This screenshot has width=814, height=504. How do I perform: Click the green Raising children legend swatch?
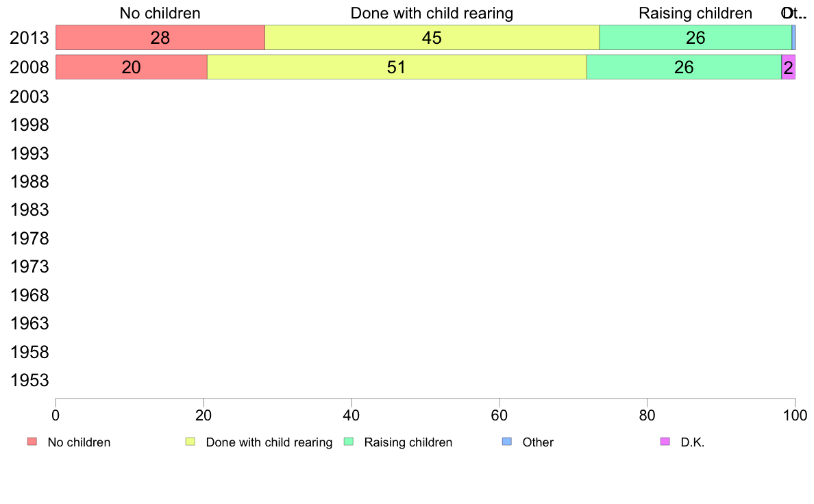(x=349, y=442)
